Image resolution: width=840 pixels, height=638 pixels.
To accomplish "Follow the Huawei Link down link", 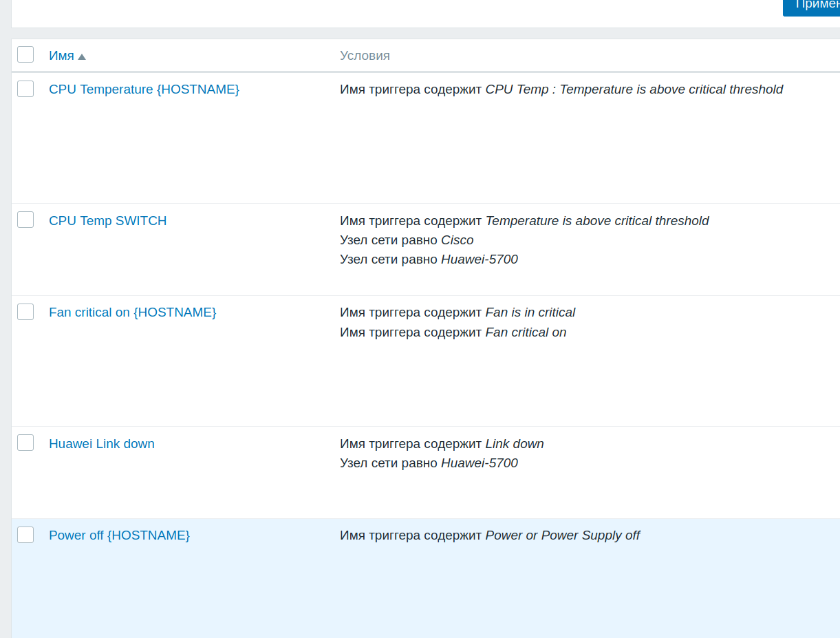I will point(102,444).
